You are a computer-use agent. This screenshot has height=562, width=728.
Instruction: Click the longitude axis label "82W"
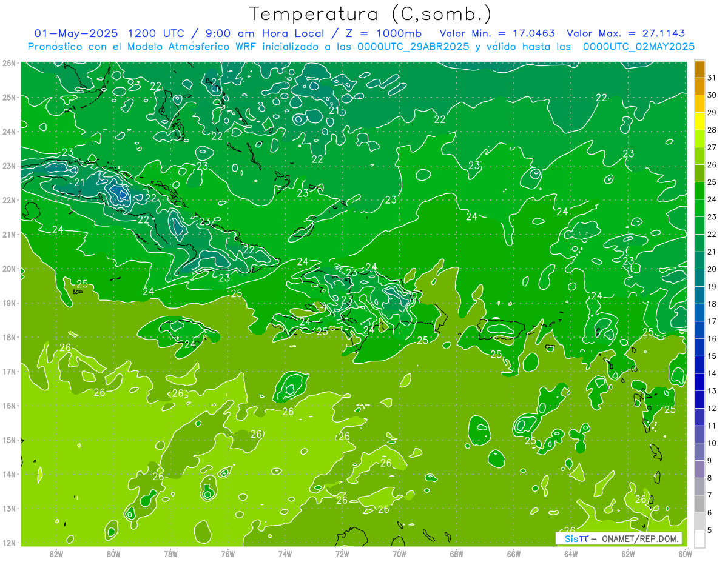click(56, 554)
